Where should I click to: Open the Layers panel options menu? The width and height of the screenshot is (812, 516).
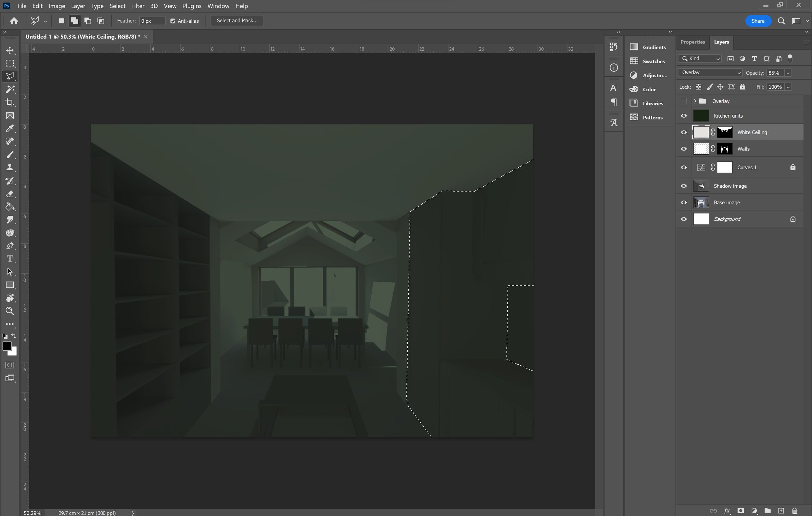click(806, 43)
